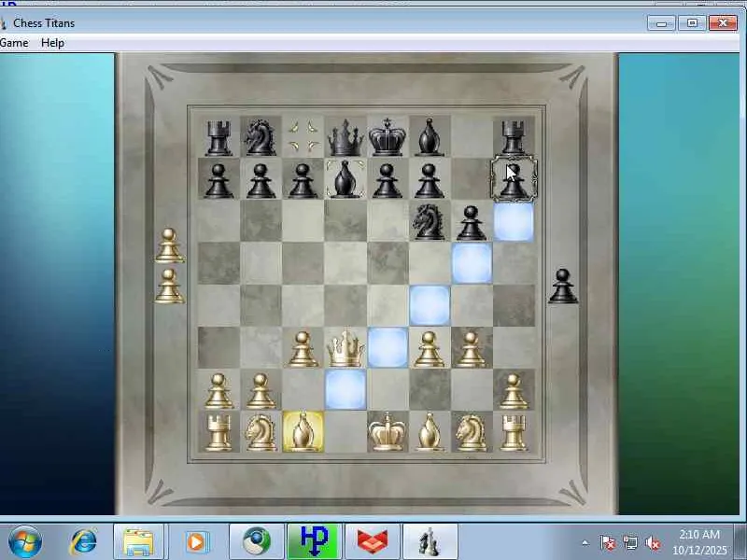Screen dimensions: 747x560
Task: Select the white rook on h1
Action: [514, 432]
